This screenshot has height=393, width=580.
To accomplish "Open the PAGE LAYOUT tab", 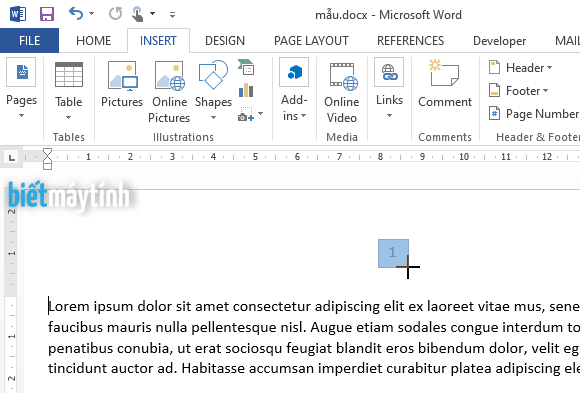I will click(311, 40).
